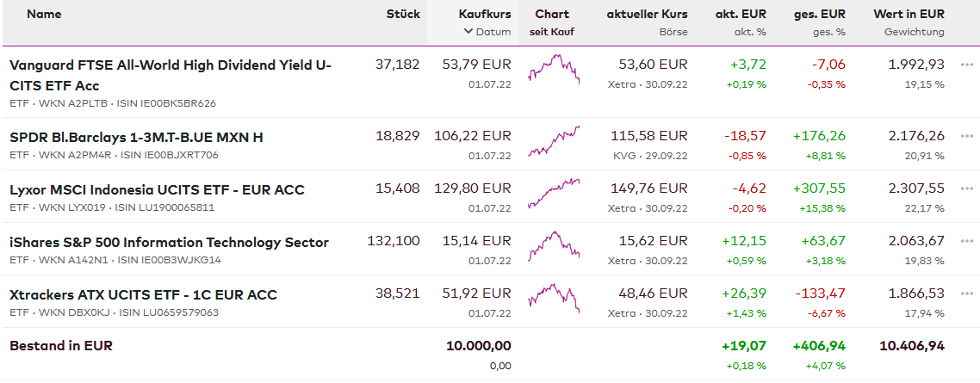Click the Vanguard ETF sparkline chart

pyautogui.click(x=553, y=69)
